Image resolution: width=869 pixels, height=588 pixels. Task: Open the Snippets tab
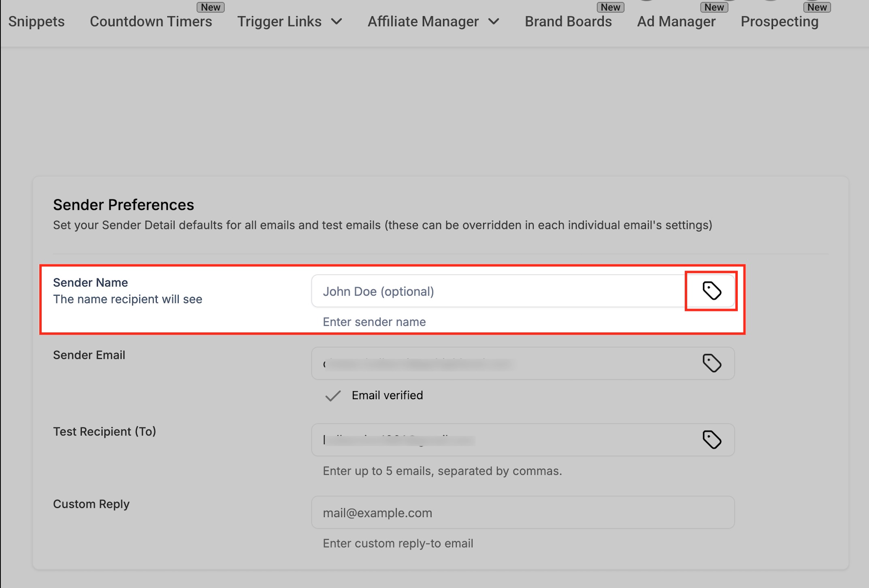pos(36,21)
